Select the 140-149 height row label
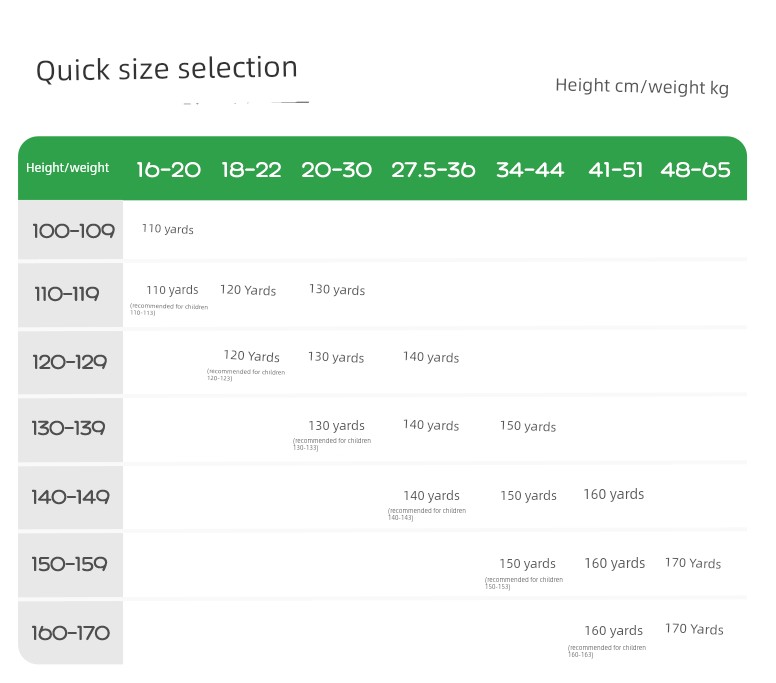This screenshot has width=776, height=683. (x=70, y=497)
